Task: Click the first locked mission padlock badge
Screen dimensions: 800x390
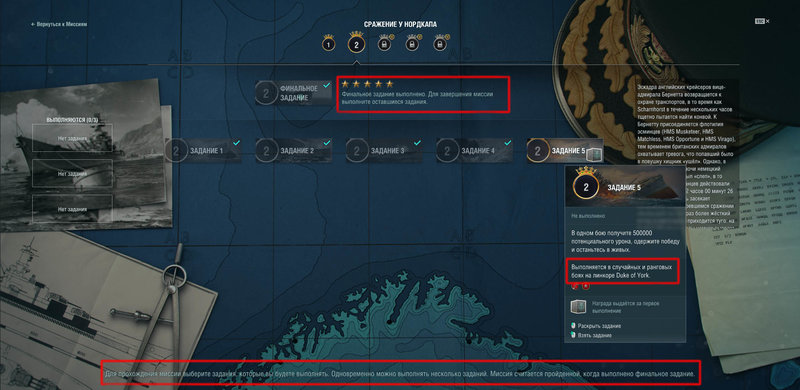Action: 384,44
